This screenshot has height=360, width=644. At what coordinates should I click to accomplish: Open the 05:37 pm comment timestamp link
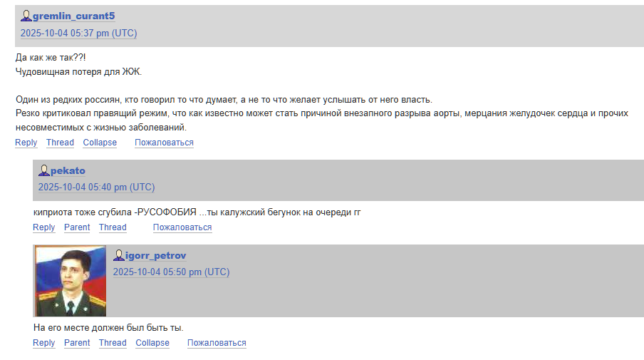coord(78,34)
